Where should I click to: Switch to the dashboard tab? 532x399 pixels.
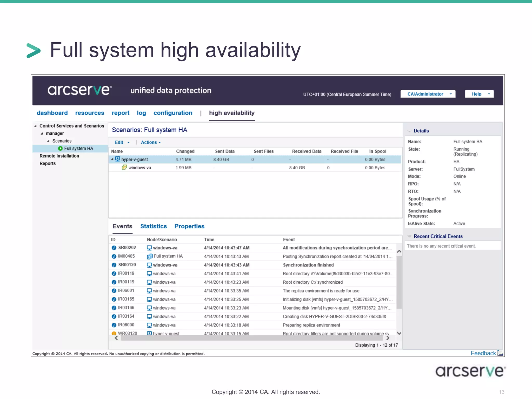click(x=52, y=113)
